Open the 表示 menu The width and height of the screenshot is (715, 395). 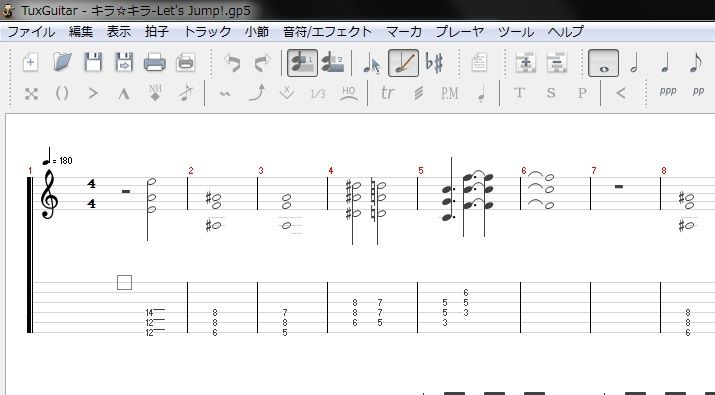(119, 31)
